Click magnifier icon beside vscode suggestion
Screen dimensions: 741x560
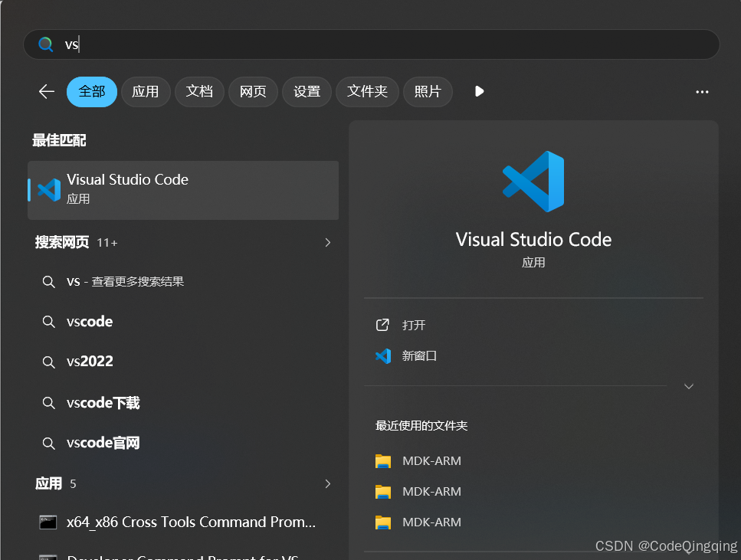click(x=49, y=323)
